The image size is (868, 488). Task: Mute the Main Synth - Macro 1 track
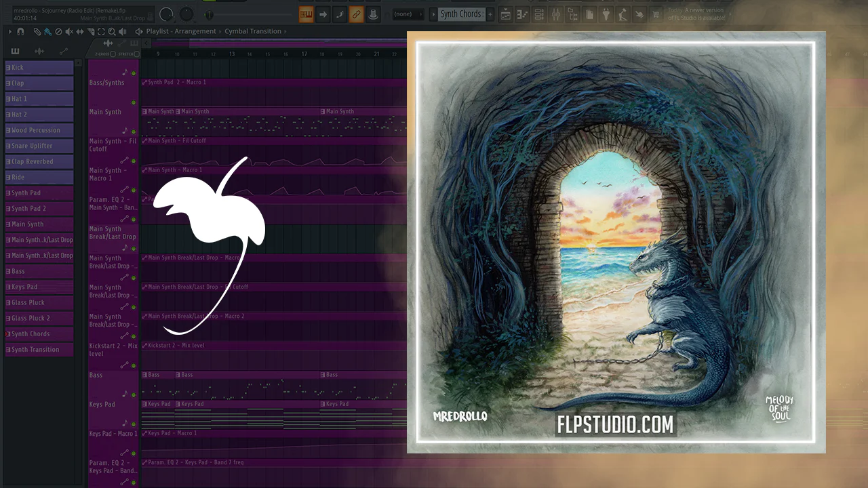pyautogui.click(x=134, y=190)
